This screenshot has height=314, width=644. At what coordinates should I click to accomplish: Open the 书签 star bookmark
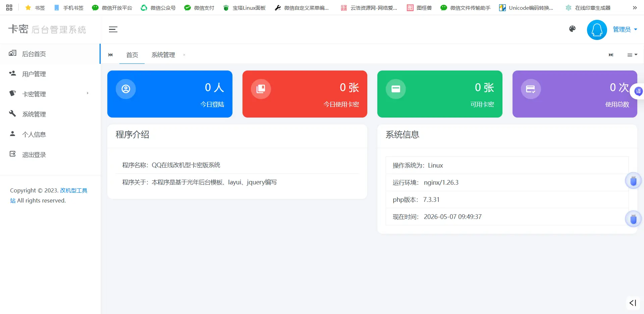35,8
